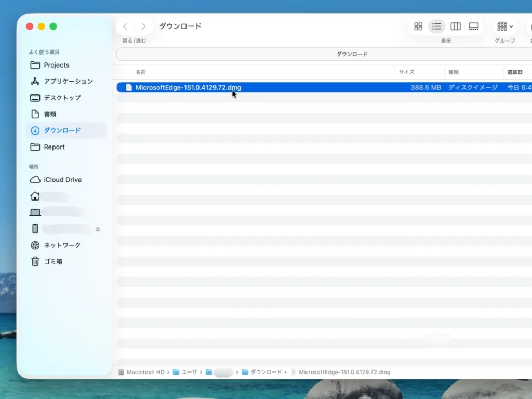
Task: Click the ディスクイメージ kind cell
Action: (473, 87)
